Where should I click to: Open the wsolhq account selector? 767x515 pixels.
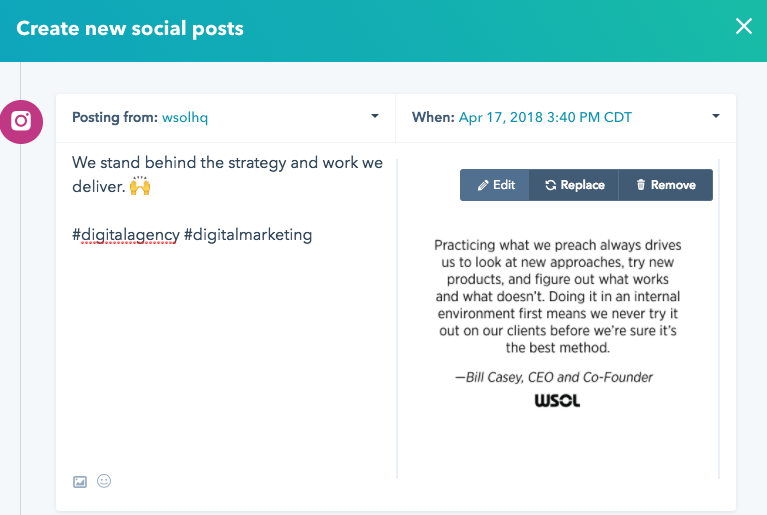click(x=185, y=117)
